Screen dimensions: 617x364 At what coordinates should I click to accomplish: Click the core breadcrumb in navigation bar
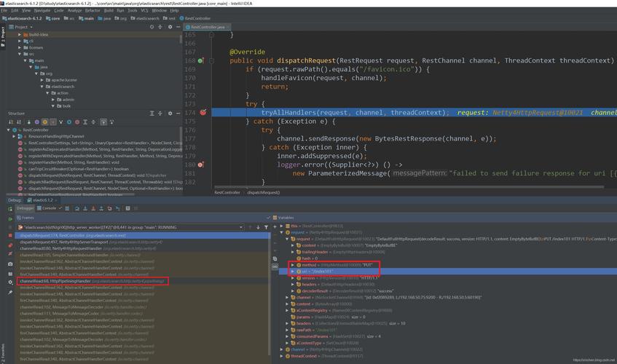pyautogui.click(x=53, y=18)
